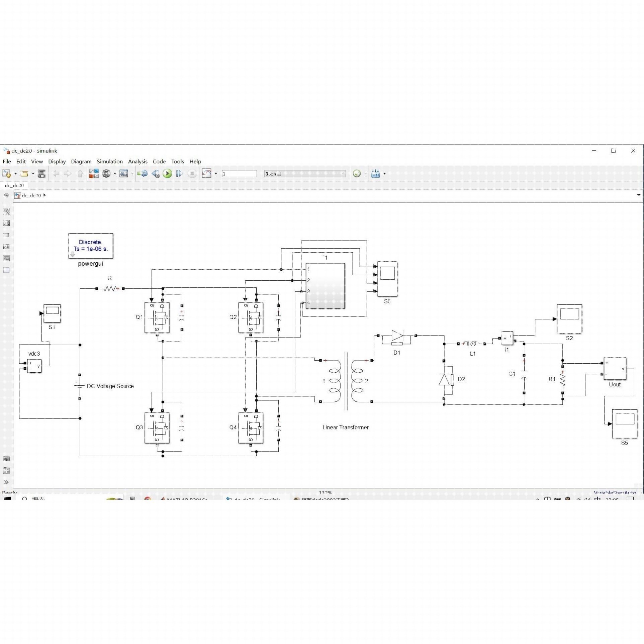Save the model with disk icon
The image size is (644, 644).
[x=41, y=173]
